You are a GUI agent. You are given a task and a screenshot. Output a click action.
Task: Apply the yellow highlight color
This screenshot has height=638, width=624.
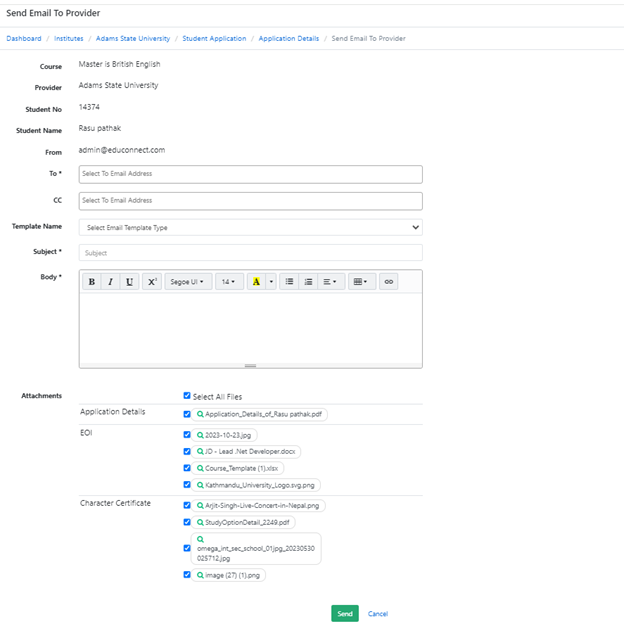coord(257,282)
